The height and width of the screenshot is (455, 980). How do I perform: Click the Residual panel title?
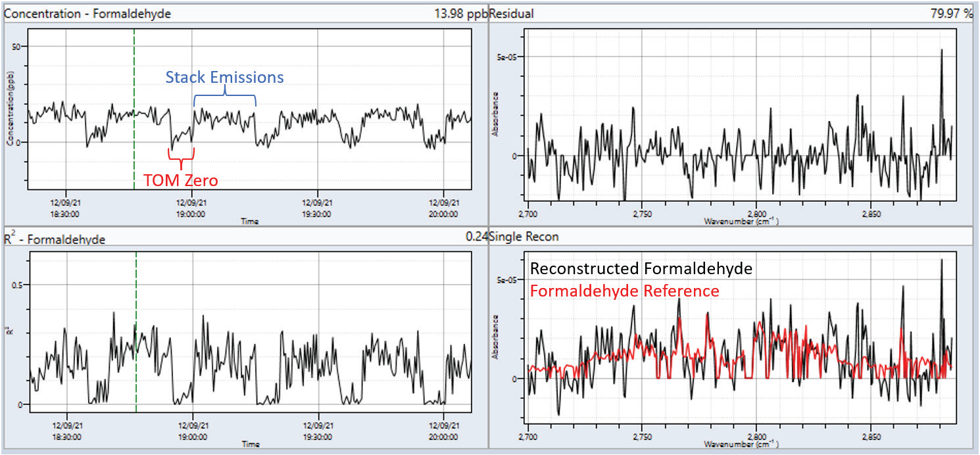(x=512, y=14)
